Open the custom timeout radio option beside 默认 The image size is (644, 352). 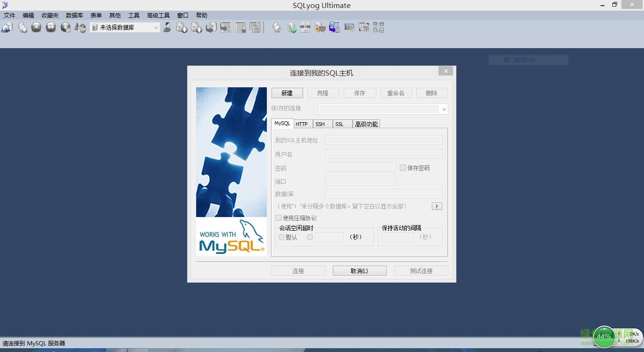click(x=310, y=237)
